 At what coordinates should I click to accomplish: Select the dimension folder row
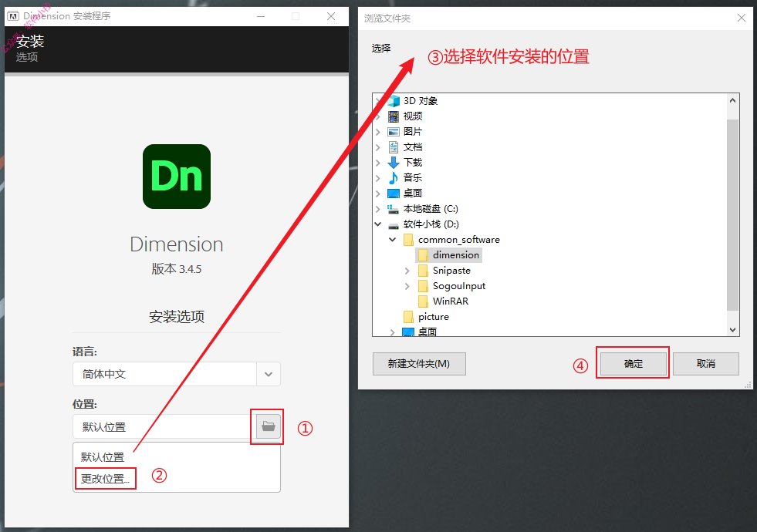pyautogui.click(x=449, y=255)
